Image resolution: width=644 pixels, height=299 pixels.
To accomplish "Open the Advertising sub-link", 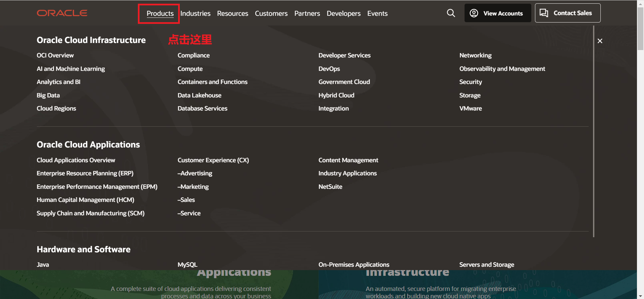I will pyautogui.click(x=195, y=173).
